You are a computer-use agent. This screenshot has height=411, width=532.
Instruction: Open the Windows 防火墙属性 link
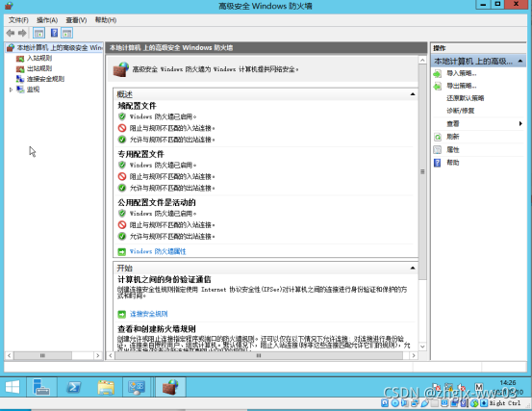tap(158, 251)
